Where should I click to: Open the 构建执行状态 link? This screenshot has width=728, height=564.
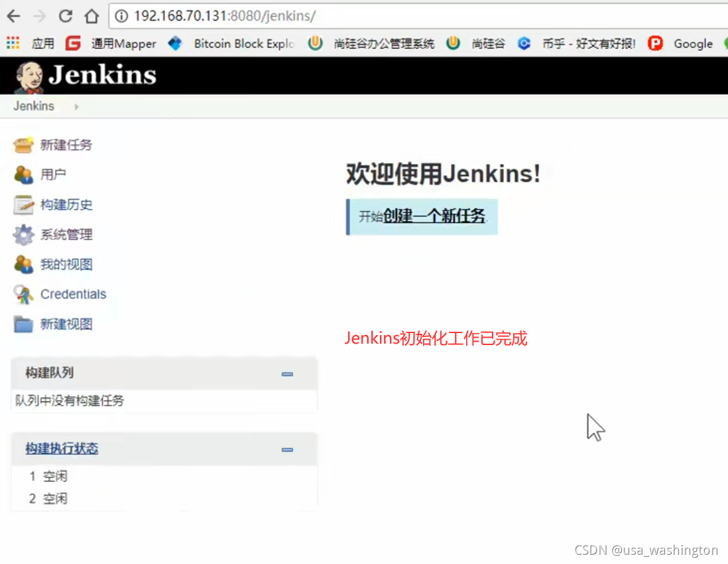[x=62, y=449]
